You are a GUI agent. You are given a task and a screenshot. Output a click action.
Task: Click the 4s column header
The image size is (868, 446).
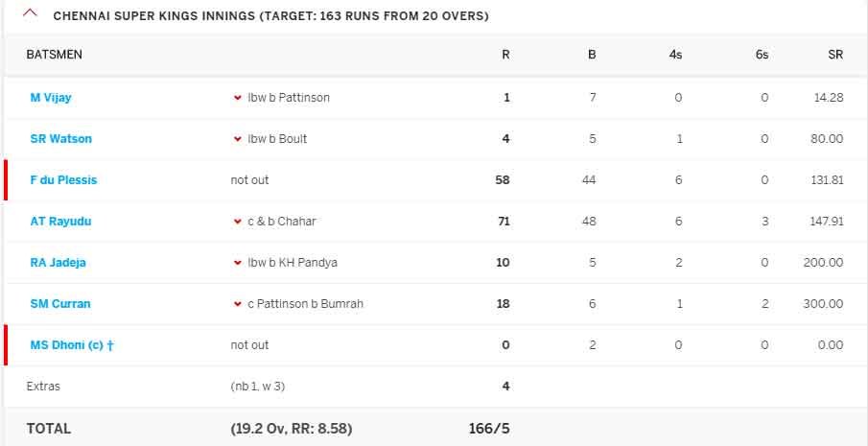click(x=676, y=55)
